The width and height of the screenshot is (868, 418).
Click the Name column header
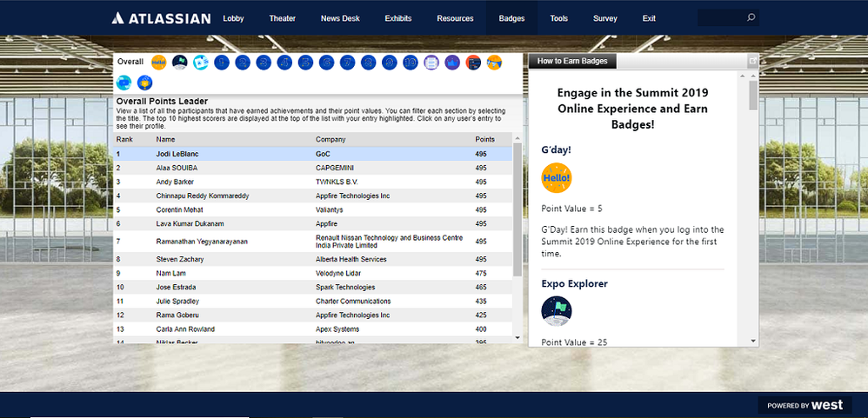(165, 139)
